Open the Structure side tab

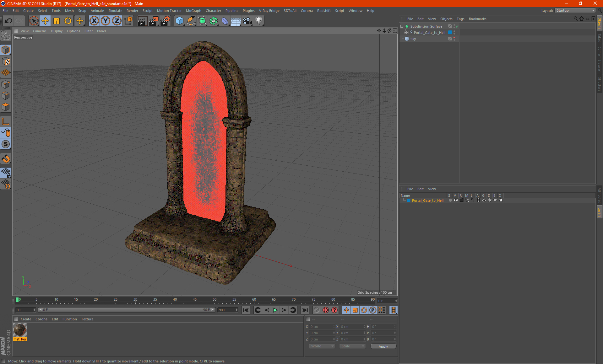pos(600,84)
